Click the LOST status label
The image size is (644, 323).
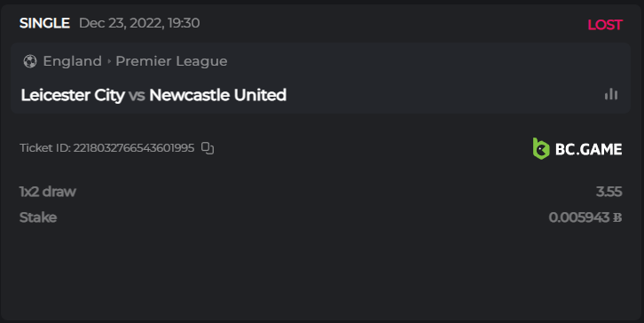coord(605,25)
